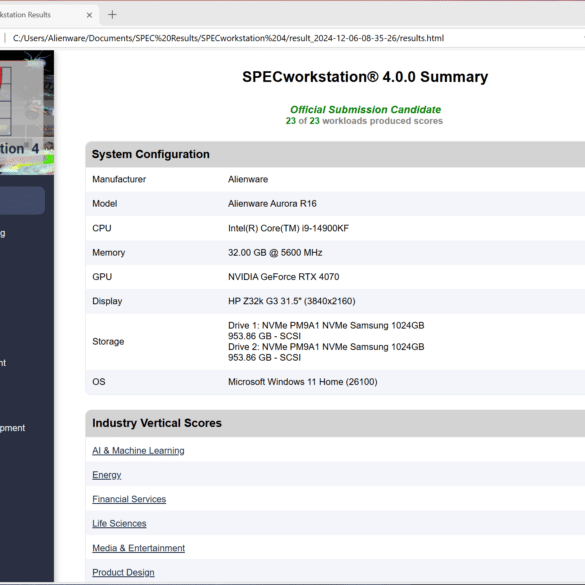This screenshot has width=585, height=585.
Task: Click the 'Drive 1: NVMe PM9A1' storage line
Action: (x=326, y=325)
